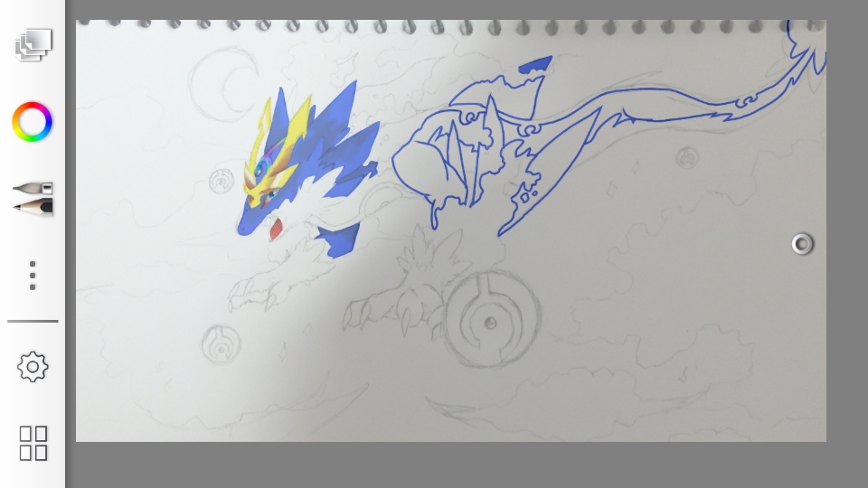Open the layers panel
The image size is (868, 488).
coord(33,44)
